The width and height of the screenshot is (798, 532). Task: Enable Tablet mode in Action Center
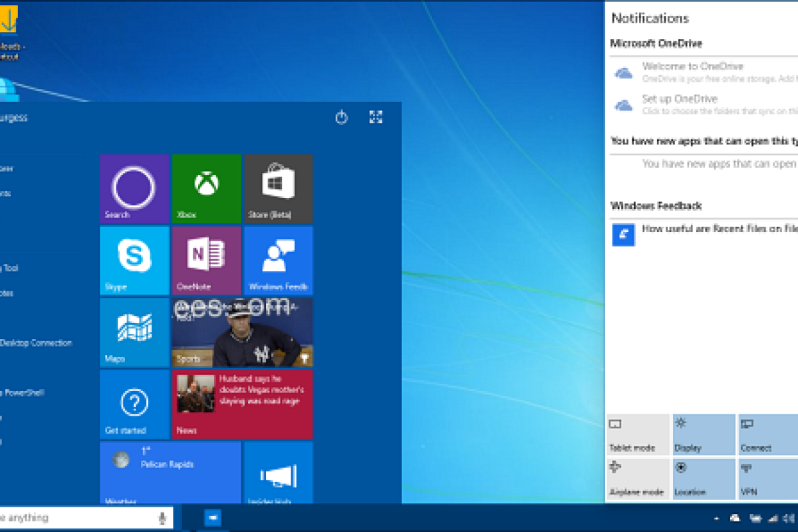(638, 434)
